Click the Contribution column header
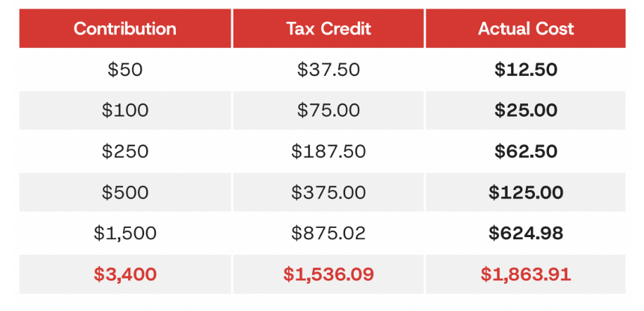The width and height of the screenshot is (644, 311). click(x=125, y=28)
